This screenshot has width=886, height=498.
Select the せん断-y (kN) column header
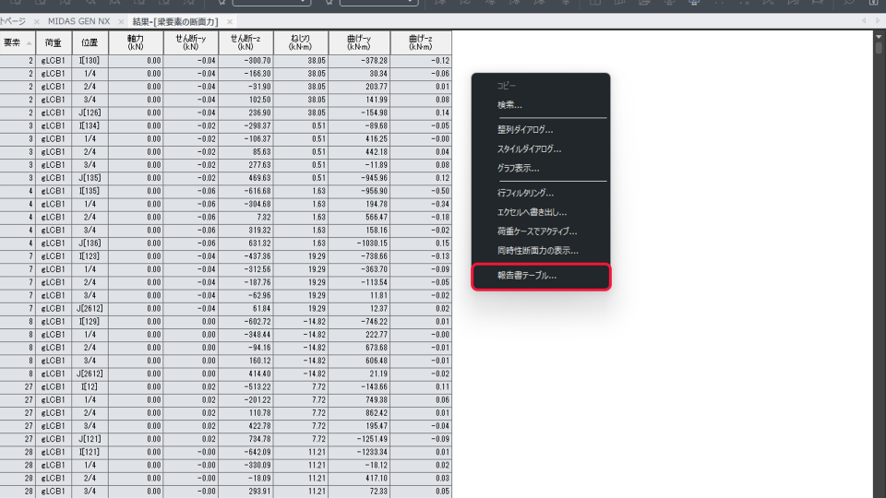pos(191,43)
